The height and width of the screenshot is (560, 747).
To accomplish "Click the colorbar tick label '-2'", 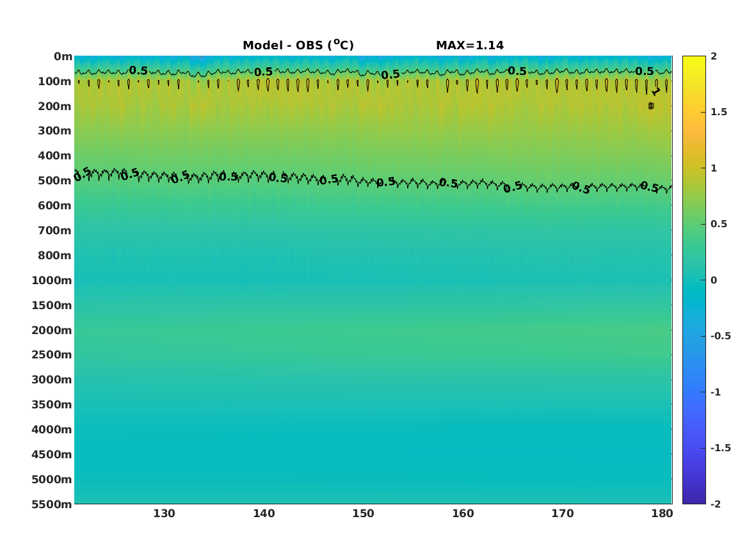I will (x=716, y=504).
